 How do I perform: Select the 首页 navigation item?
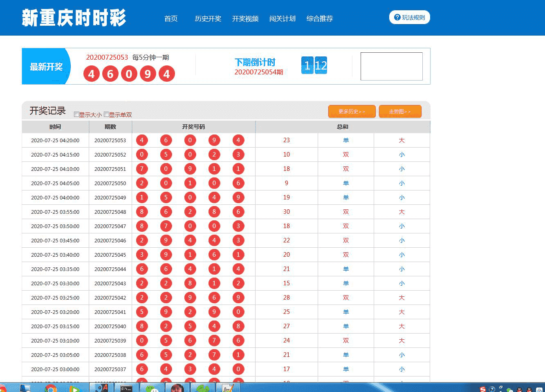170,18
